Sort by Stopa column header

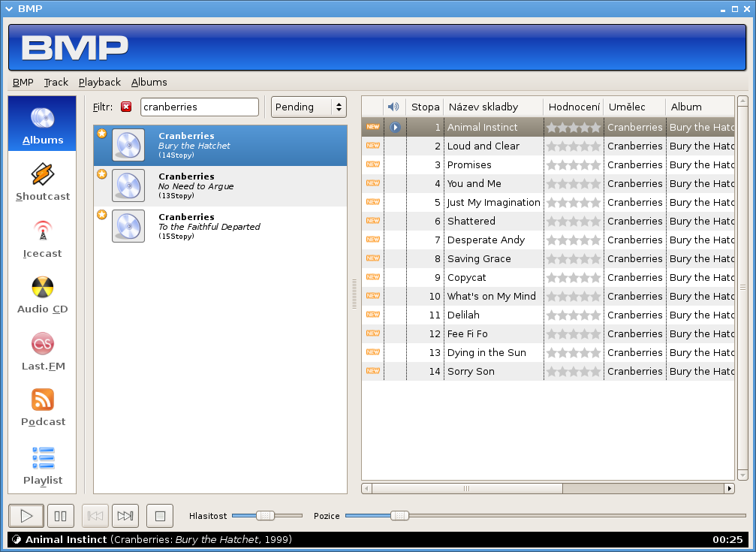click(425, 107)
